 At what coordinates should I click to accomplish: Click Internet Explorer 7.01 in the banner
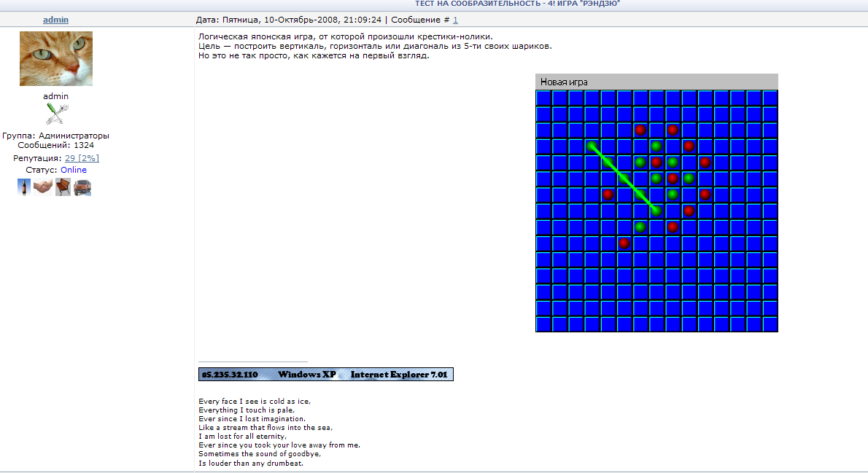click(398, 375)
